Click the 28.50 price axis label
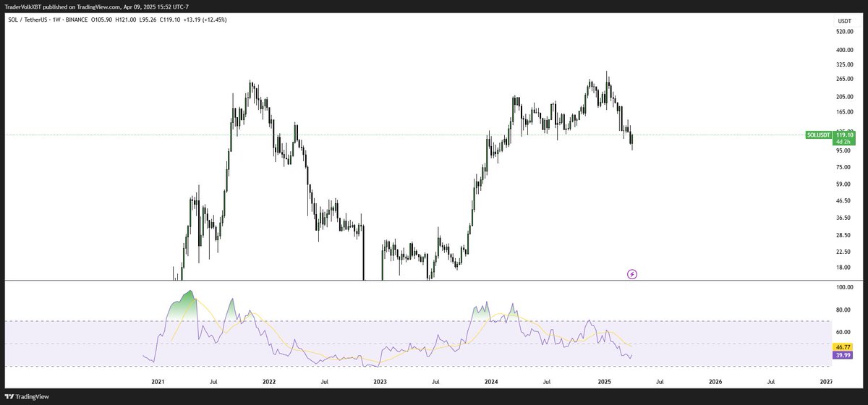Image resolution: width=868 pixels, height=405 pixels. pos(843,235)
